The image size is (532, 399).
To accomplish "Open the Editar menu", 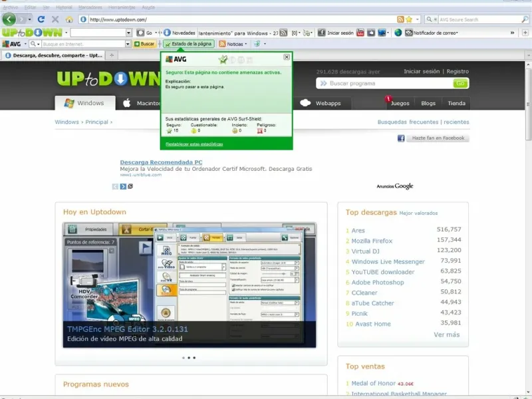I will point(30,7).
